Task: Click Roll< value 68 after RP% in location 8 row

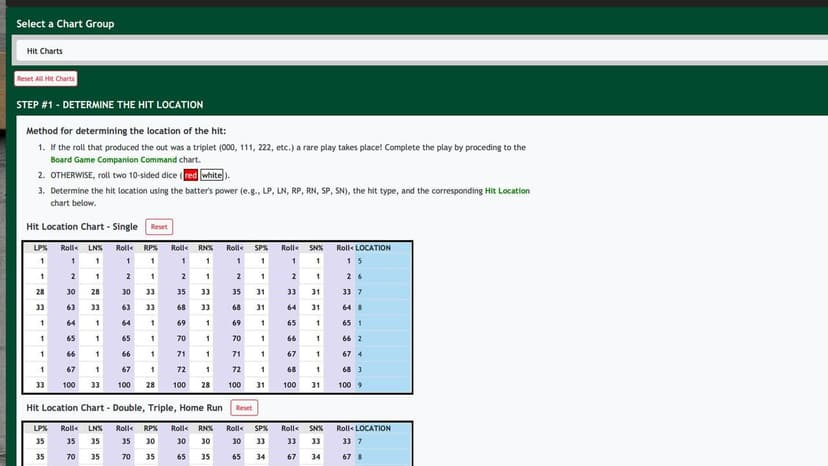Action: pos(181,307)
